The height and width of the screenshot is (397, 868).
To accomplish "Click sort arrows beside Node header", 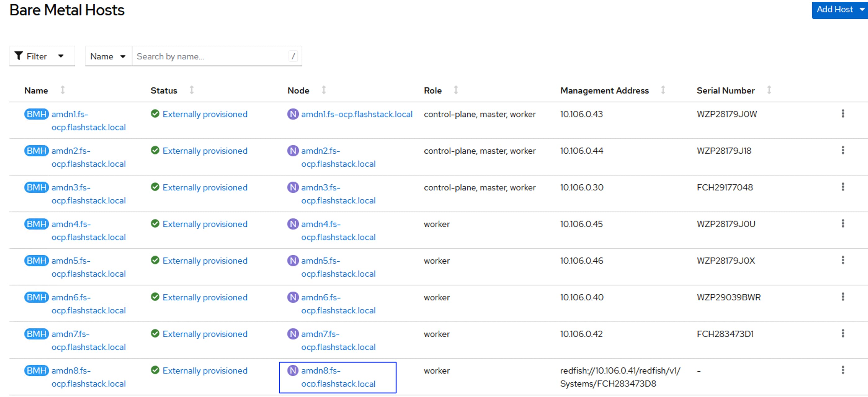I will coord(324,90).
